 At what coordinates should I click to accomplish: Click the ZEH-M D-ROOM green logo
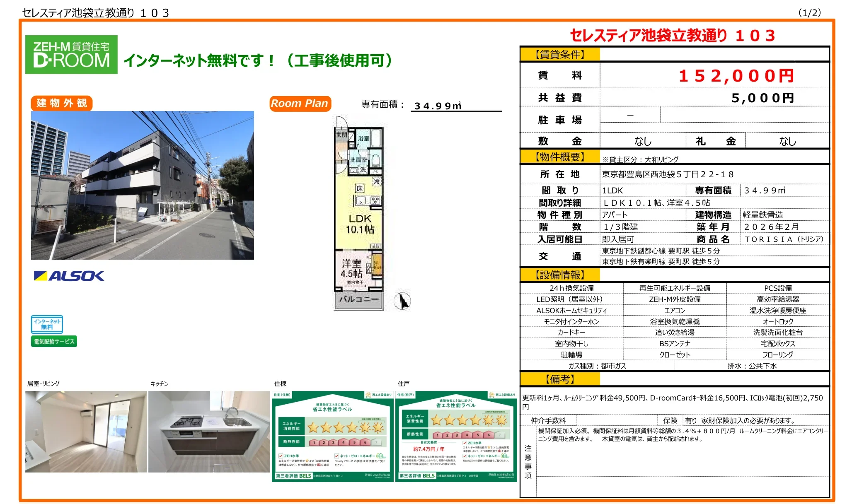tap(71, 55)
